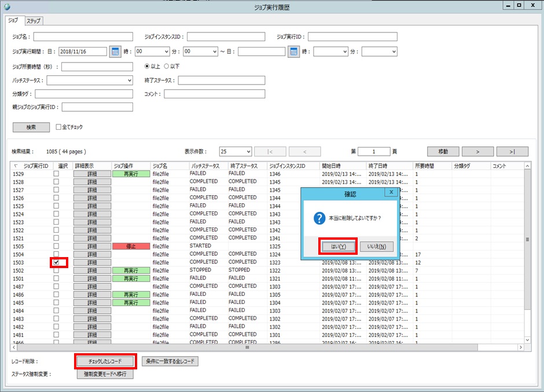544x392 pixels.
Task: Click 停止 for job 1505
Action: tap(131, 246)
